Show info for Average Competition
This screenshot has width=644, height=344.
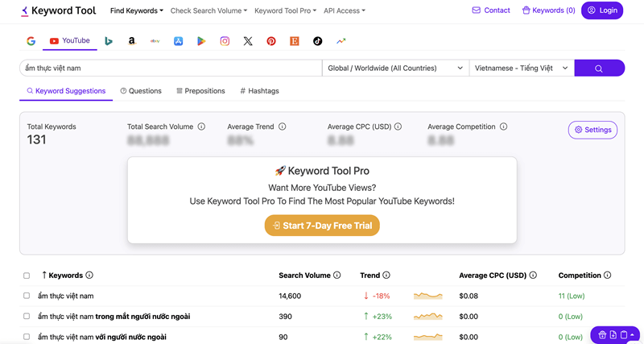[504, 126]
